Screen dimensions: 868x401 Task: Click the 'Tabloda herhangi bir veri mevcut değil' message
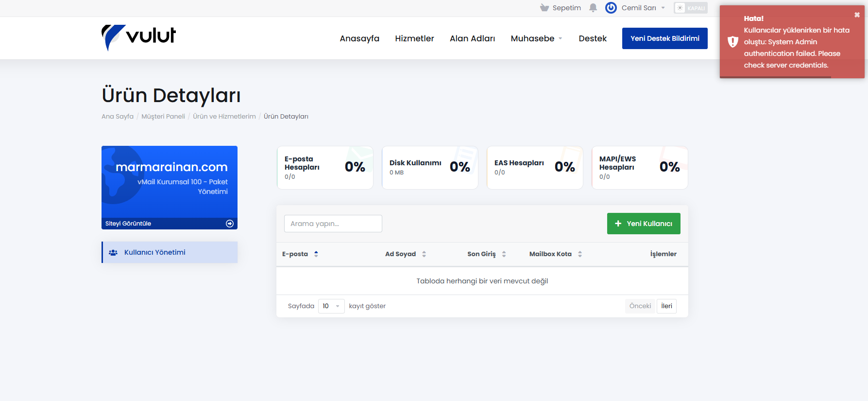[x=482, y=281]
